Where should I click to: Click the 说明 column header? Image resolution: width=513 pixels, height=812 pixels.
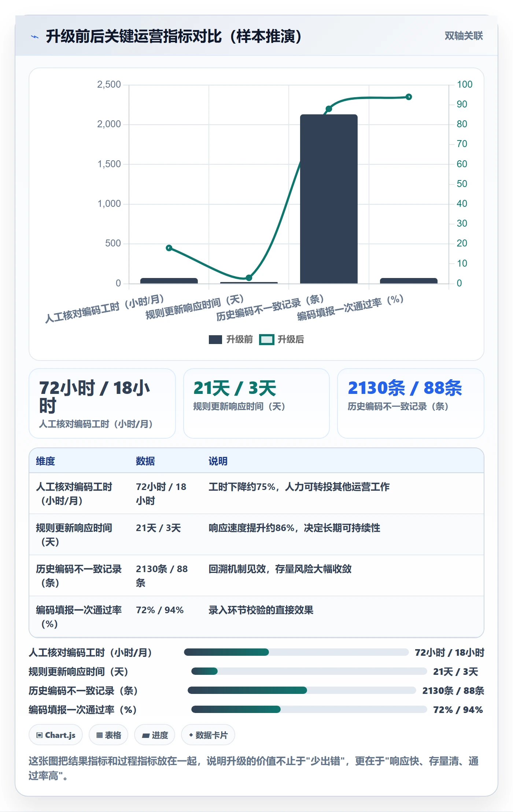[x=218, y=461]
